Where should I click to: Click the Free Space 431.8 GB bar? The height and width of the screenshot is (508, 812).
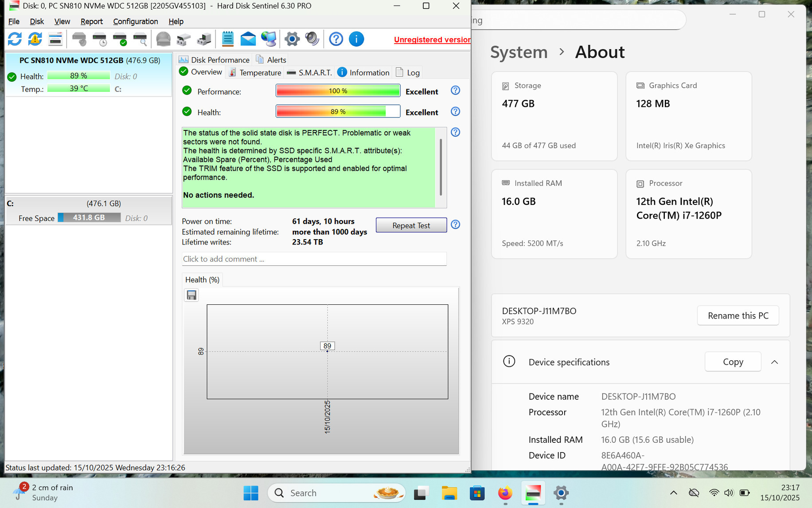click(89, 217)
